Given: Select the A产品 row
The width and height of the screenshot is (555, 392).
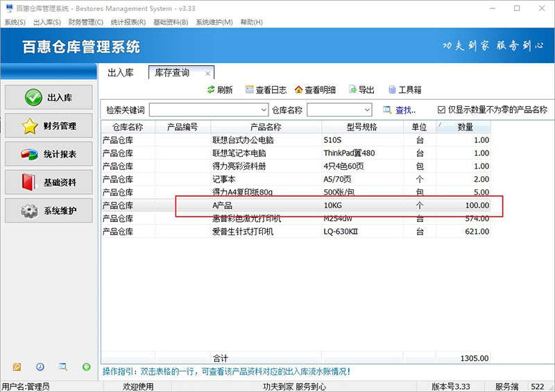Looking at the screenshot, I should [x=296, y=205].
